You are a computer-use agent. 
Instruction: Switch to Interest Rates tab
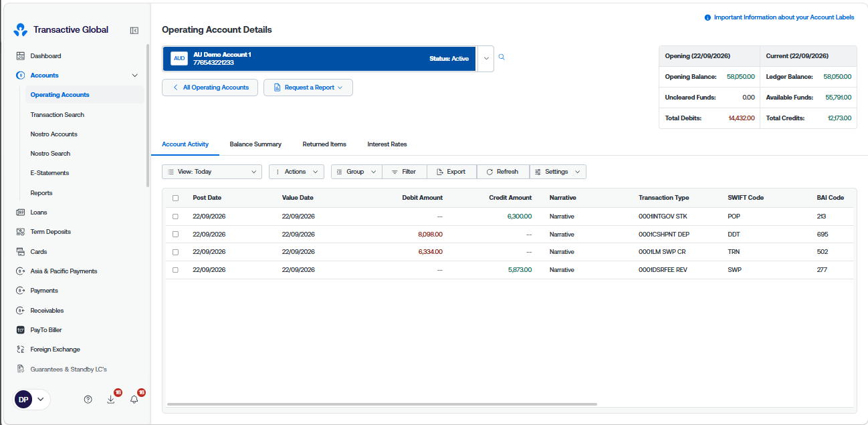pos(387,144)
